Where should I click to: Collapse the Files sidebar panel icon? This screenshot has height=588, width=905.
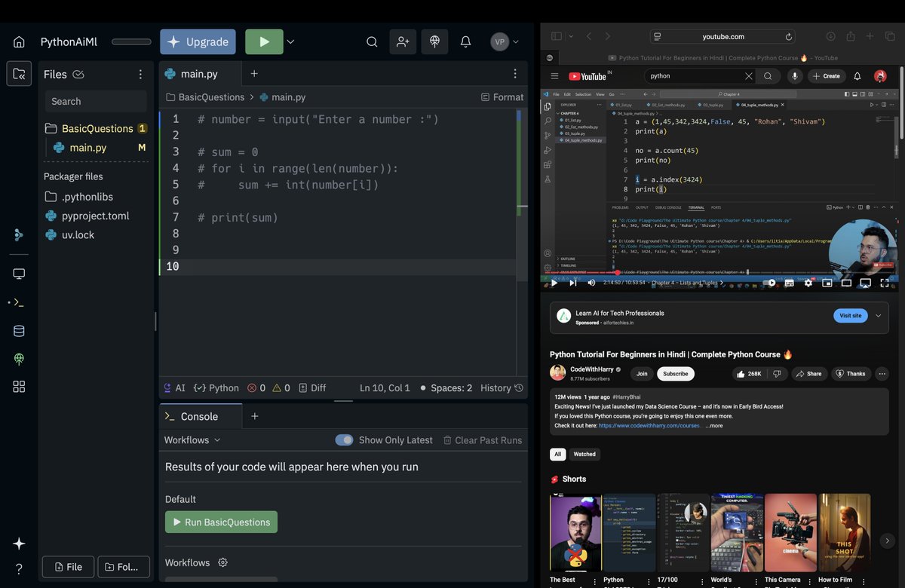(19, 74)
